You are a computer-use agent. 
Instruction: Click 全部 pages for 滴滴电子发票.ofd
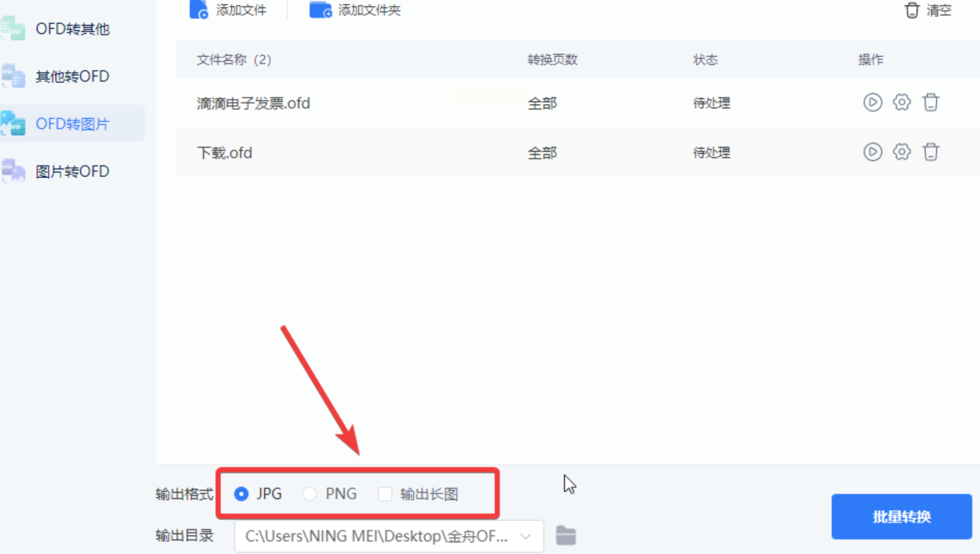point(542,103)
